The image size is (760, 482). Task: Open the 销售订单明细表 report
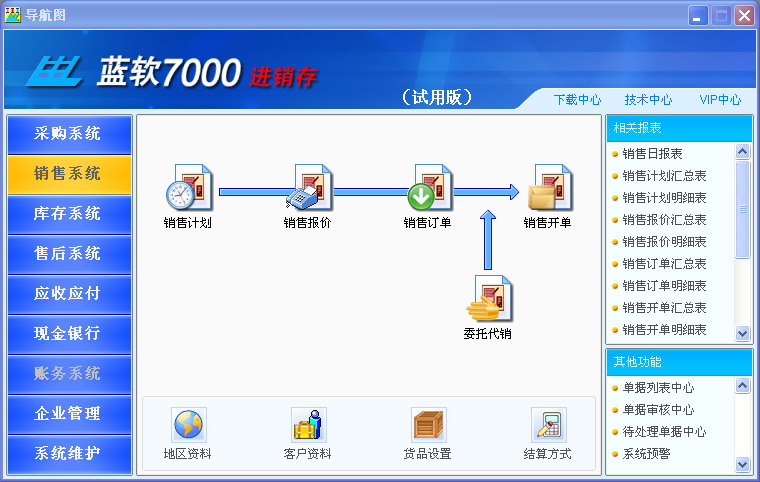point(664,286)
